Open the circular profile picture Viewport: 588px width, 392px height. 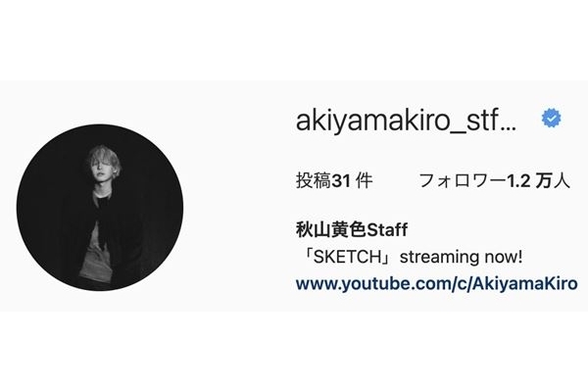tap(100, 207)
